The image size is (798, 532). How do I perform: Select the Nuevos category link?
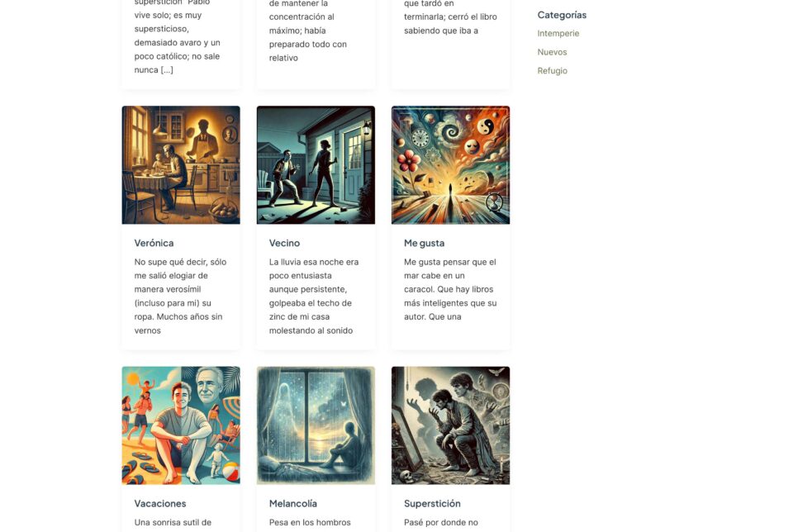pos(552,52)
